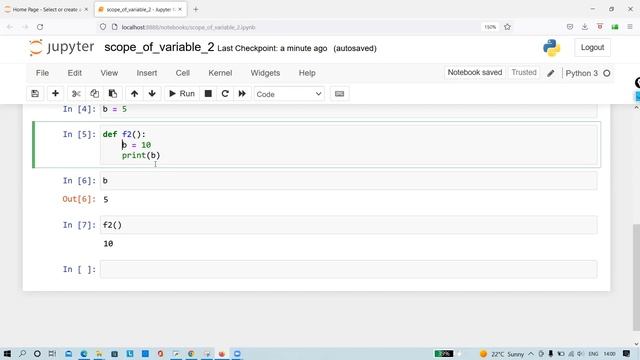Click the save and checkpoint icon
The image size is (640, 360).
pyautogui.click(x=35, y=94)
